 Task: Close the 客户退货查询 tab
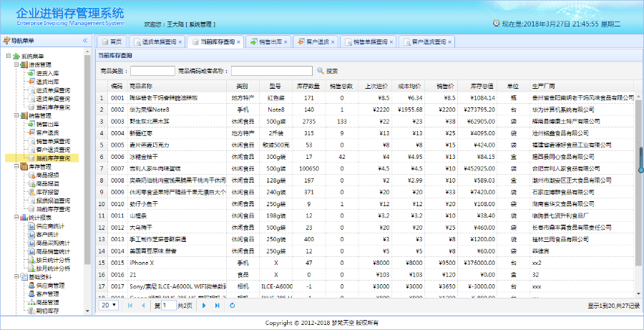coord(450,42)
